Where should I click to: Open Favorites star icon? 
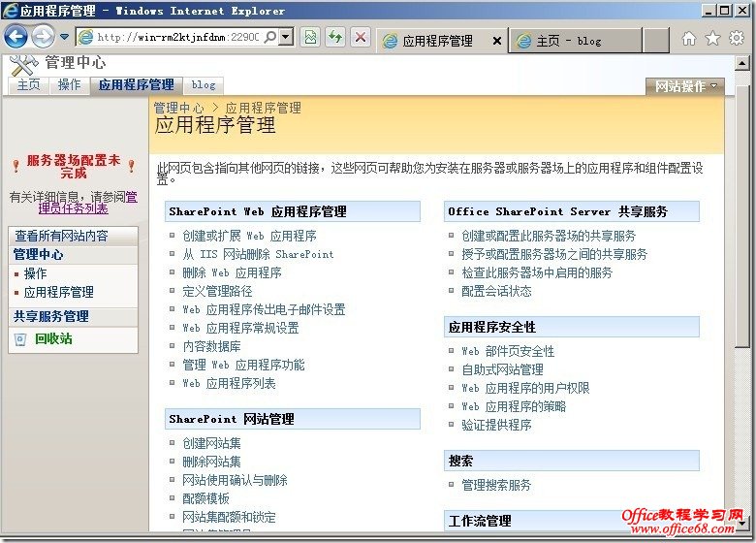click(712, 38)
